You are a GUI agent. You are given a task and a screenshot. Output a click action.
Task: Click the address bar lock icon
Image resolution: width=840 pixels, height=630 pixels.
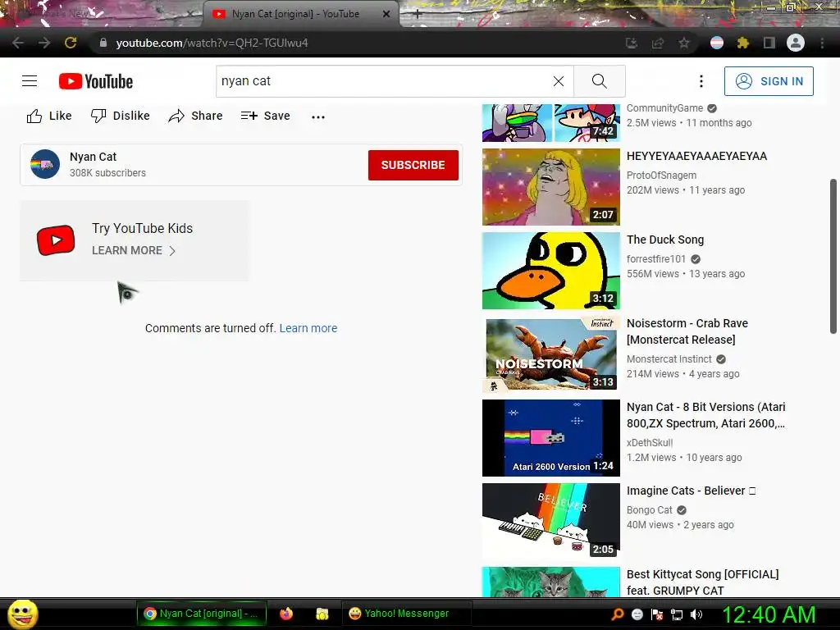[x=103, y=43]
